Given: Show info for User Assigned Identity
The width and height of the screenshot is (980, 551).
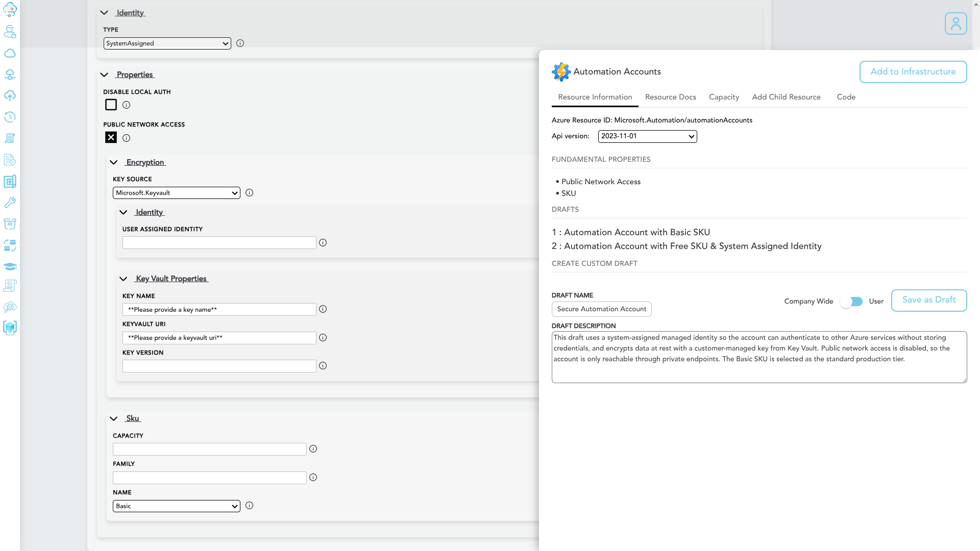Looking at the screenshot, I should point(323,243).
